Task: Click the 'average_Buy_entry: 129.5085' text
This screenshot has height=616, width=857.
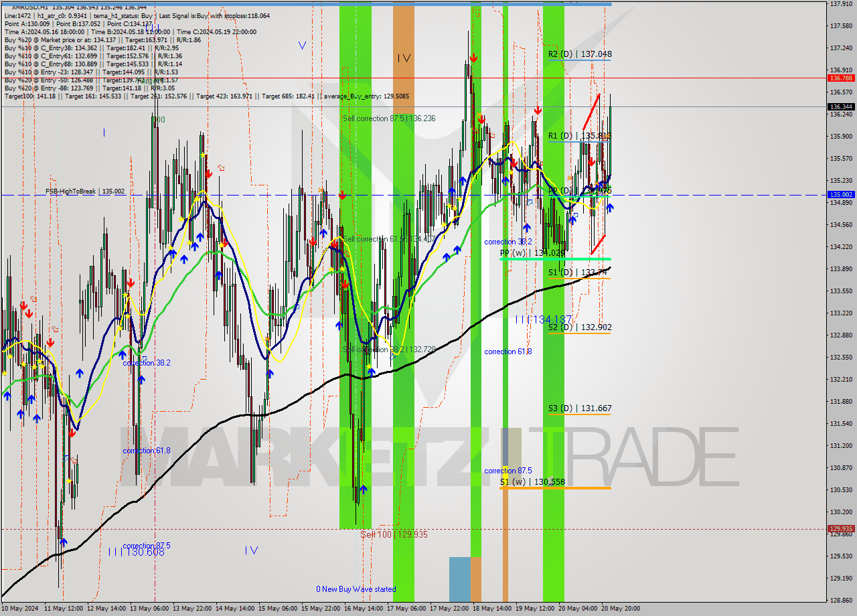Action: tap(366, 96)
